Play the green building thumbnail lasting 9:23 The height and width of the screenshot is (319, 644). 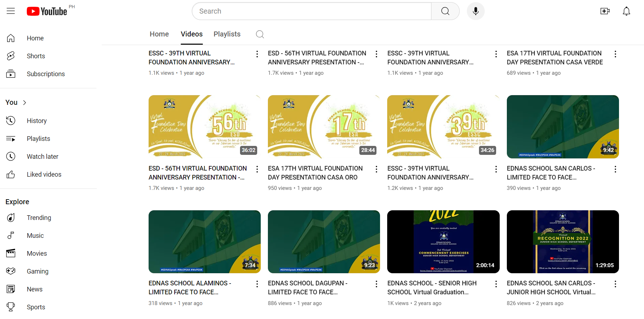pyautogui.click(x=324, y=242)
